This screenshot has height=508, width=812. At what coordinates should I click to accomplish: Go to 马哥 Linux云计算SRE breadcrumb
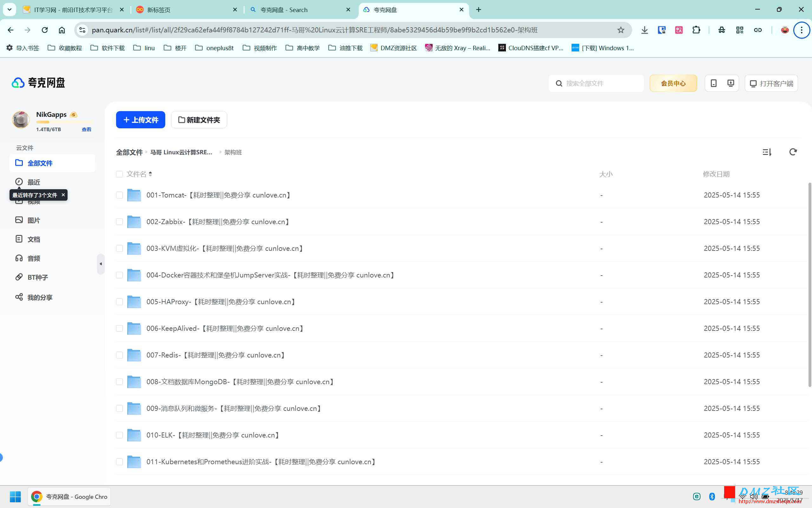click(x=181, y=152)
